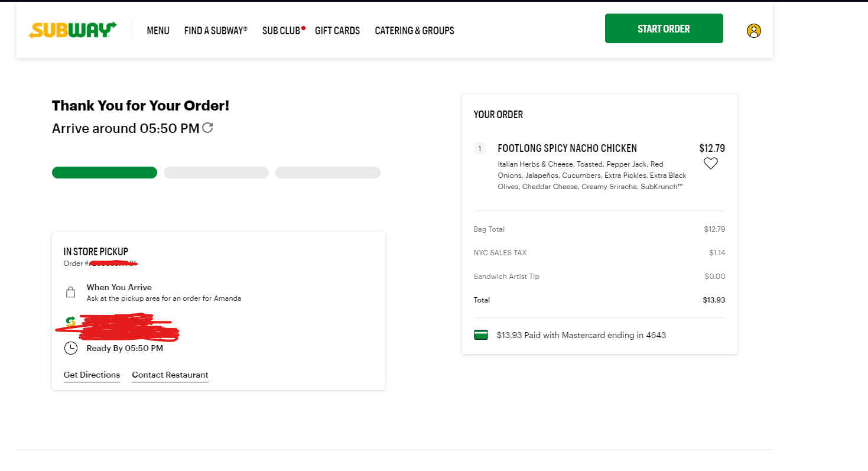Click the last gray progress segment
This screenshot has height=471, width=868.
328,173
